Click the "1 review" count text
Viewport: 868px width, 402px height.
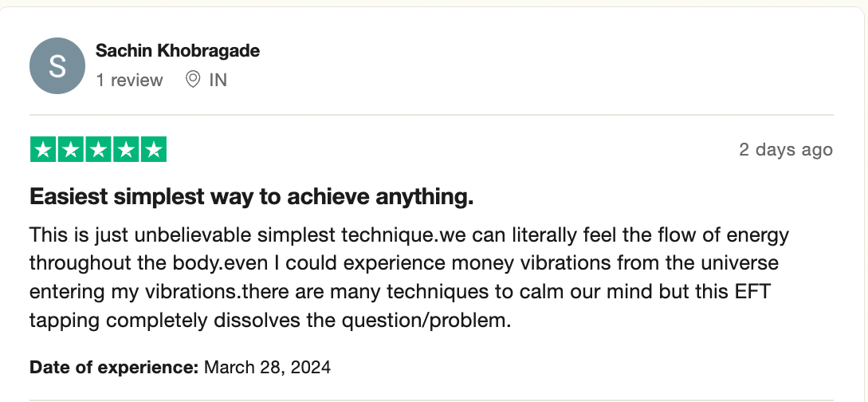point(129,81)
